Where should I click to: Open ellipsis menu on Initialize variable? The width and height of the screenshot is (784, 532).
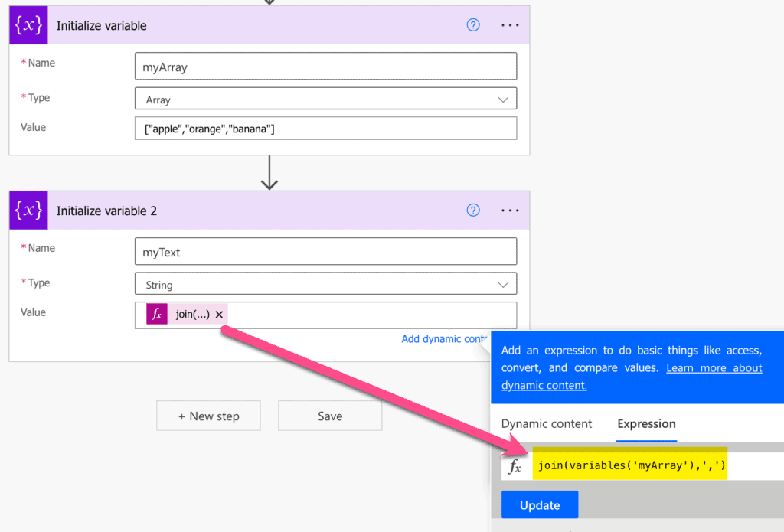click(510, 24)
